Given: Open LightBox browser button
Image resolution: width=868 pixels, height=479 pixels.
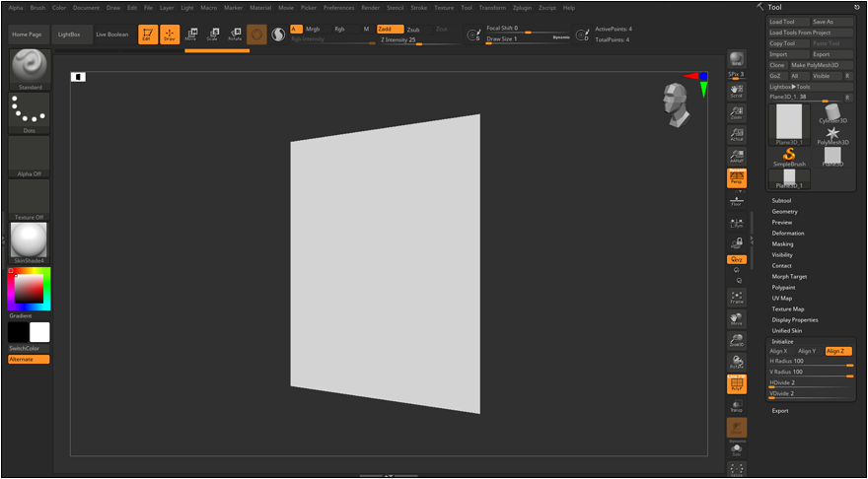Looking at the screenshot, I should pyautogui.click(x=69, y=34).
